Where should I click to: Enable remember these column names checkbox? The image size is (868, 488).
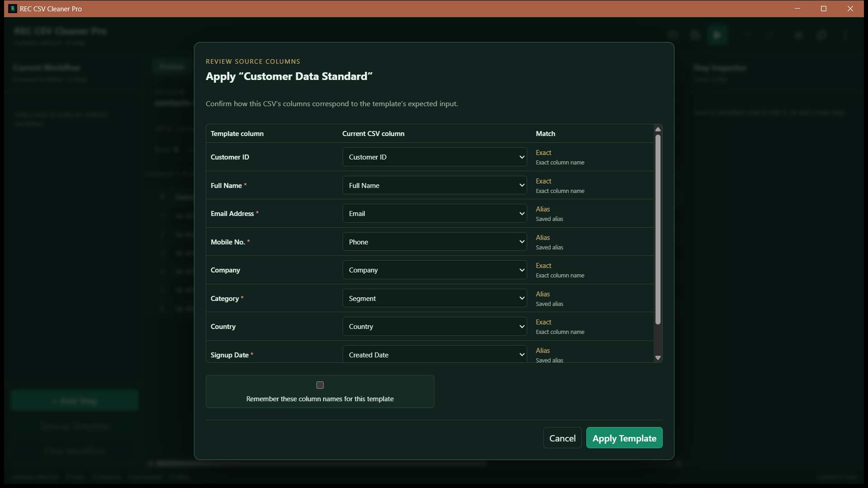pyautogui.click(x=320, y=385)
